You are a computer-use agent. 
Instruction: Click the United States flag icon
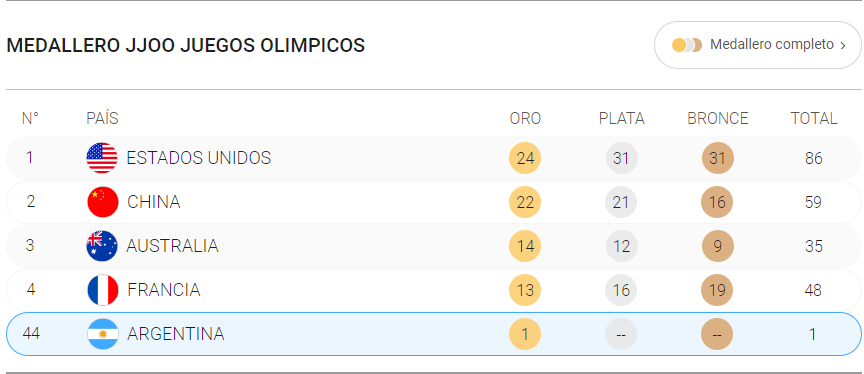pyautogui.click(x=102, y=158)
